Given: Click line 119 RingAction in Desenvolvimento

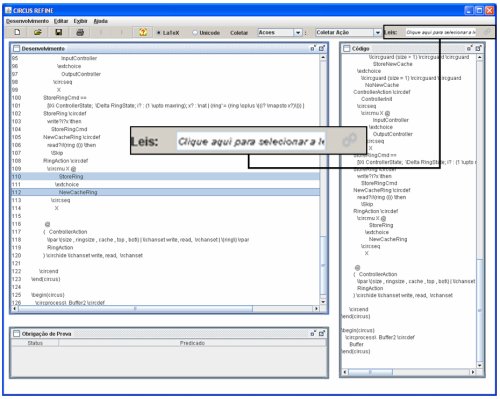Looking at the screenshot, I should tap(60, 247).
